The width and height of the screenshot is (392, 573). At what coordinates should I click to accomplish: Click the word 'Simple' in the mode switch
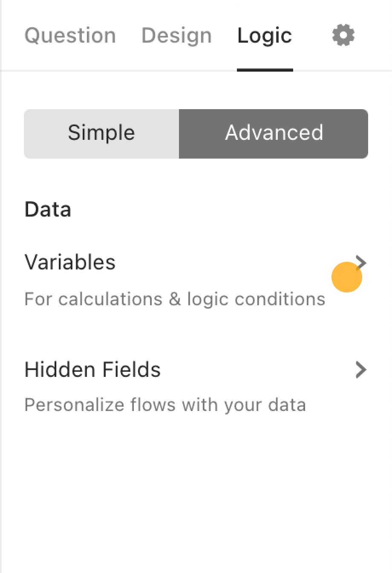coord(101,133)
